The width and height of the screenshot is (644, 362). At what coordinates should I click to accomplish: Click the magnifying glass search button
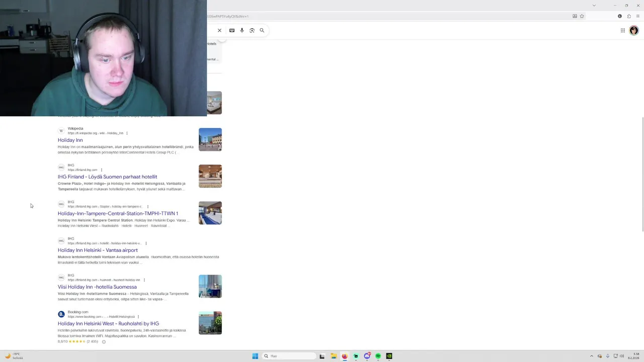pos(262,30)
